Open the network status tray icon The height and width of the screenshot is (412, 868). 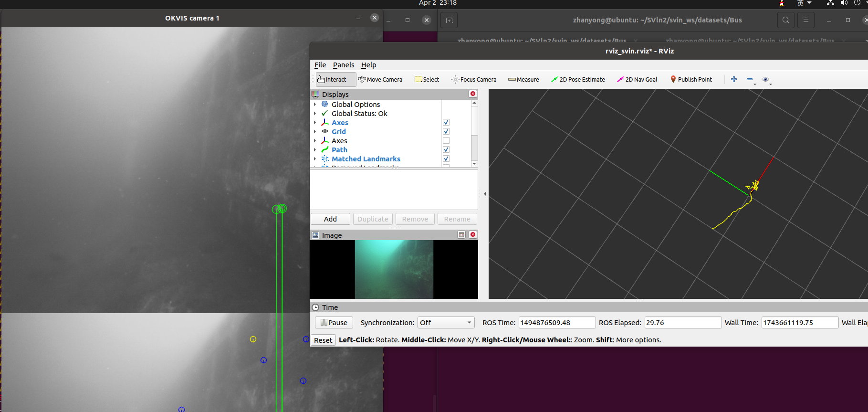(x=830, y=3)
